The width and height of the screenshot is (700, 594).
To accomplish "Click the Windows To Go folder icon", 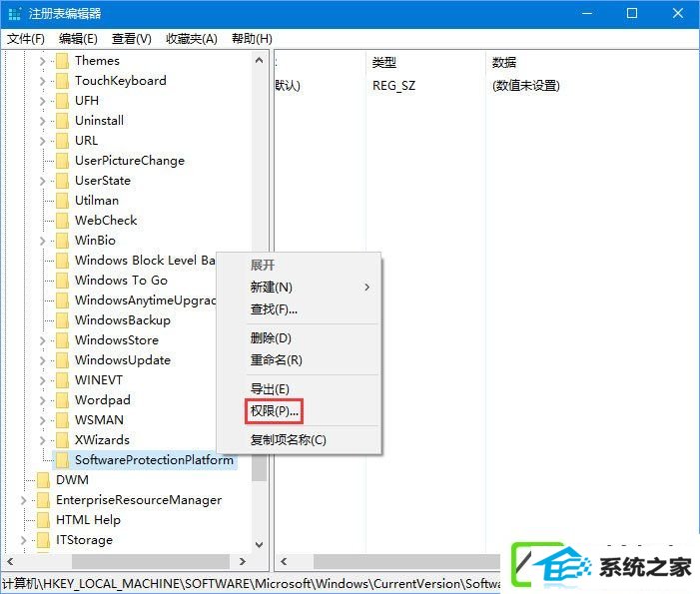I will click(62, 281).
